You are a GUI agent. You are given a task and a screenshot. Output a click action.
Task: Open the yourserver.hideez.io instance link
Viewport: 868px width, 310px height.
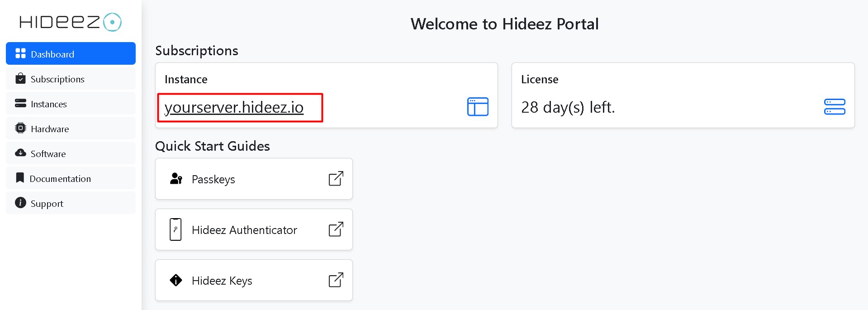point(234,107)
